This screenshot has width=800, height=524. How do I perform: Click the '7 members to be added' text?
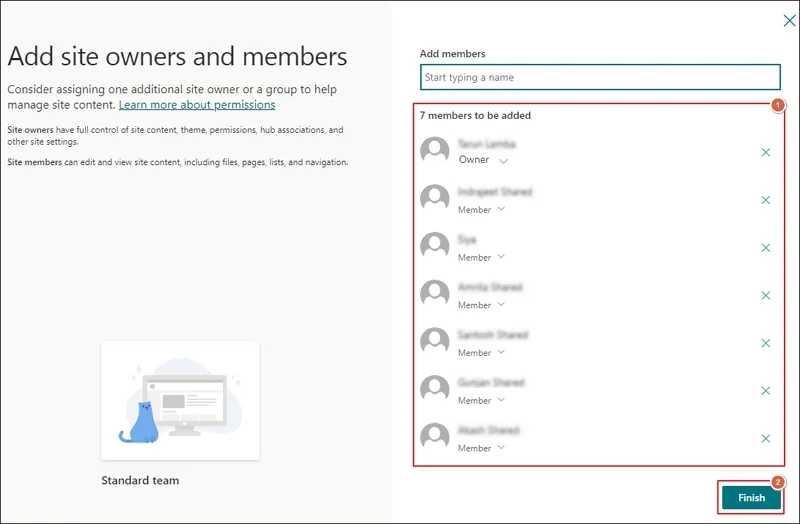point(475,115)
